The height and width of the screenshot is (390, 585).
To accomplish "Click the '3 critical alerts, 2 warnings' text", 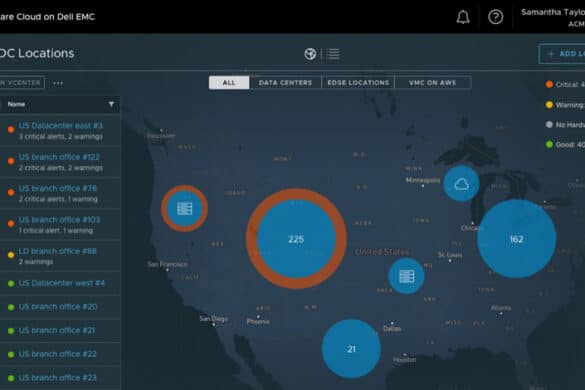I will click(60, 137).
